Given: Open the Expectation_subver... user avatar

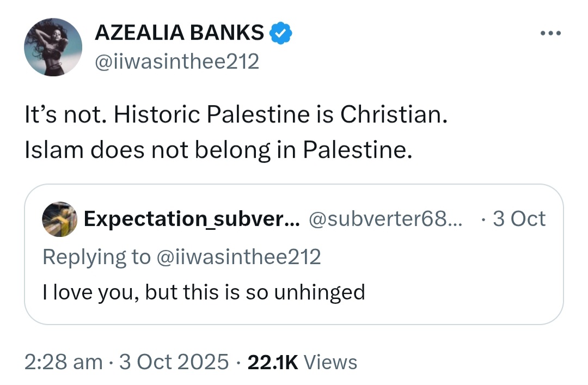Looking at the screenshot, I should (59, 219).
